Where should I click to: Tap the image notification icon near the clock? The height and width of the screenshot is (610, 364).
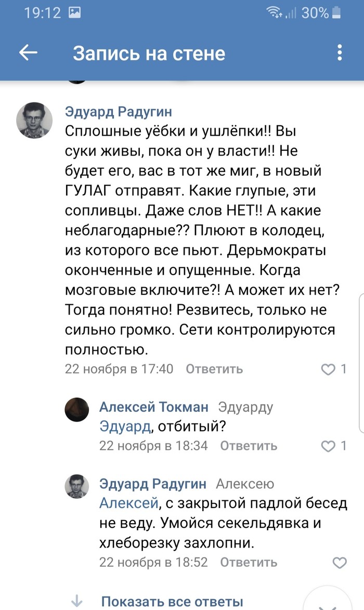tap(75, 12)
